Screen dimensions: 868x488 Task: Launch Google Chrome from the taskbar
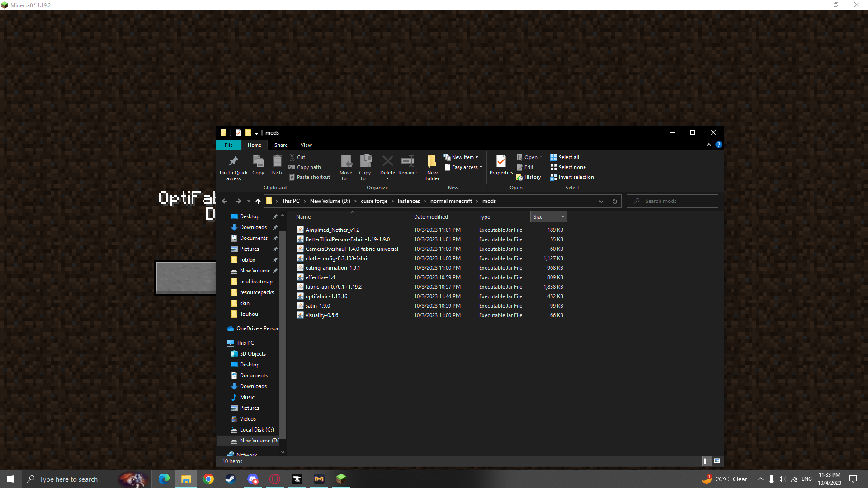[208, 479]
